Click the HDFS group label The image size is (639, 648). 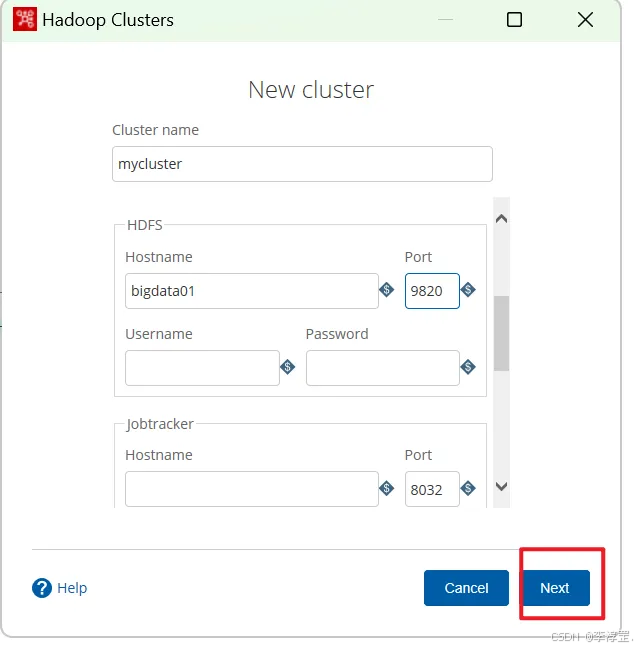tap(145, 225)
